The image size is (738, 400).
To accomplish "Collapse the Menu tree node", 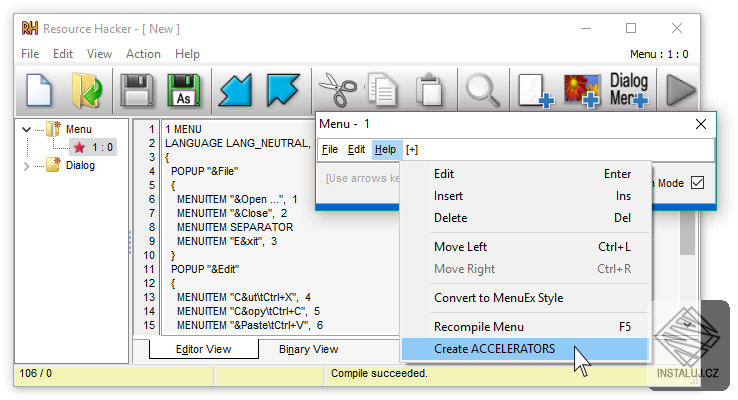I will [x=27, y=129].
